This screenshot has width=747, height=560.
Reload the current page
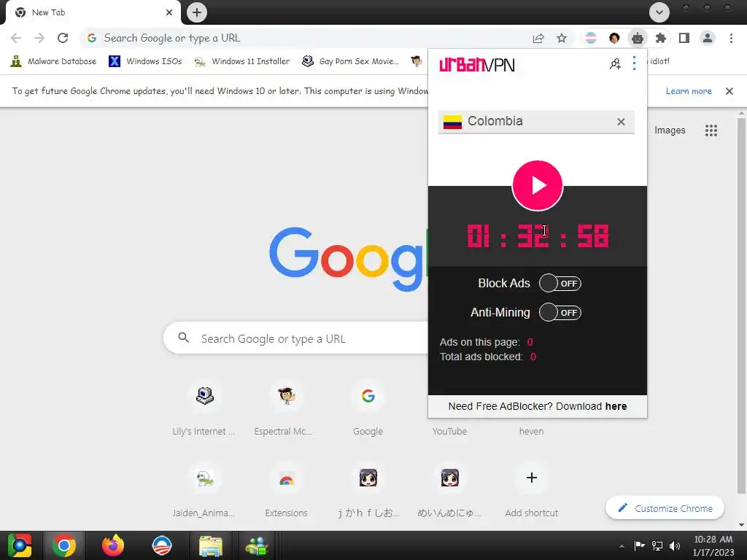click(x=63, y=38)
